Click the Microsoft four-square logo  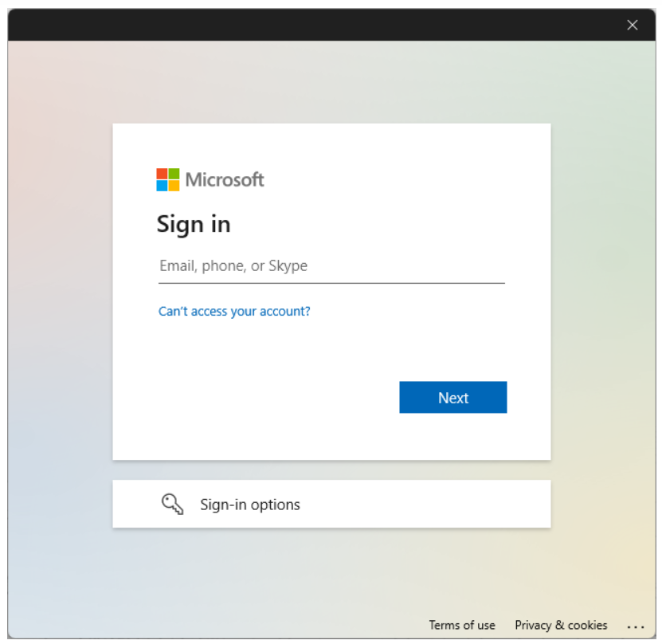167,179
